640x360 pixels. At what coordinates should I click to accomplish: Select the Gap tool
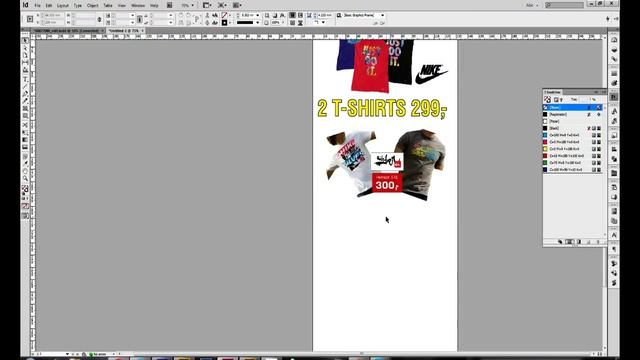tap(25, 63)
